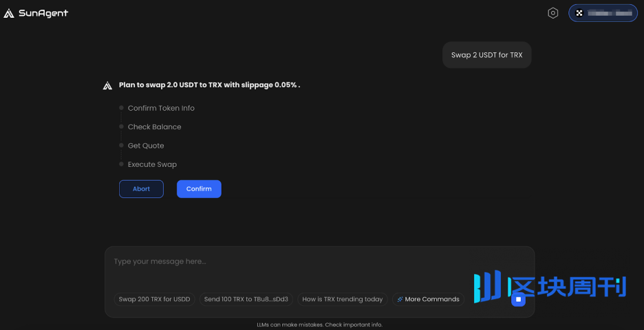The image size is (644, 330).
Task: Abort the planned swap
Action: [141, 189]
